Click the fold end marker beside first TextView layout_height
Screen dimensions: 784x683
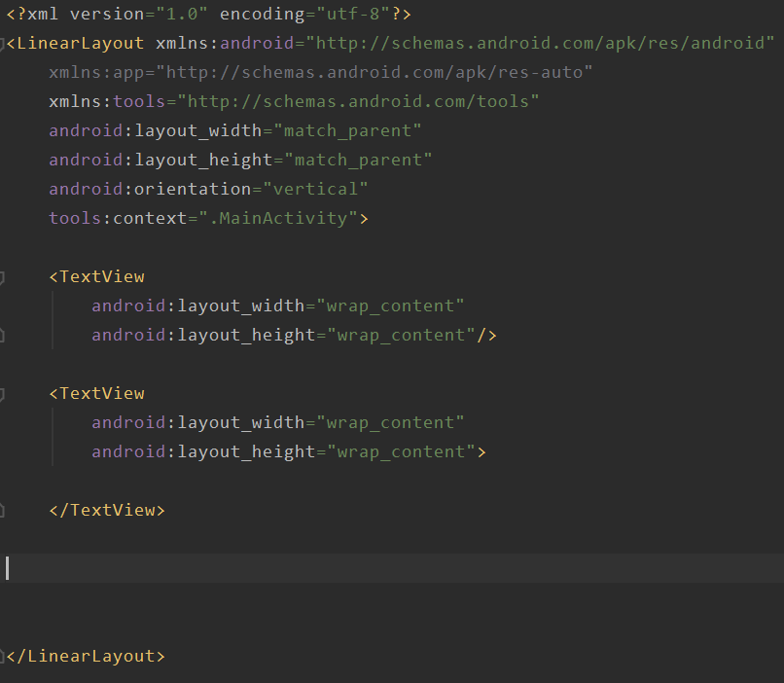pos(2,336)
